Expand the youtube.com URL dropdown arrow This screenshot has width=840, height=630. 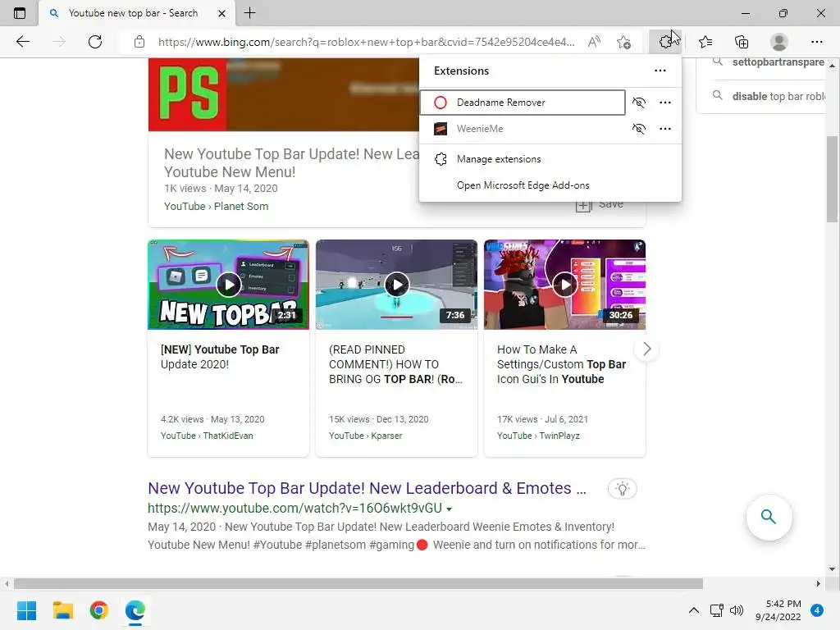[449, 509]
